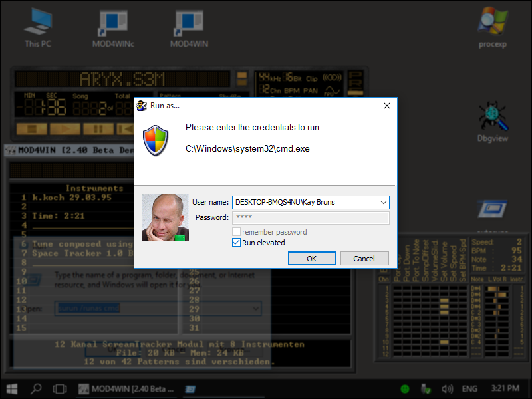532x399 pixels.
Task: Click the ARYX.S3M song title display
Action: 122,79
